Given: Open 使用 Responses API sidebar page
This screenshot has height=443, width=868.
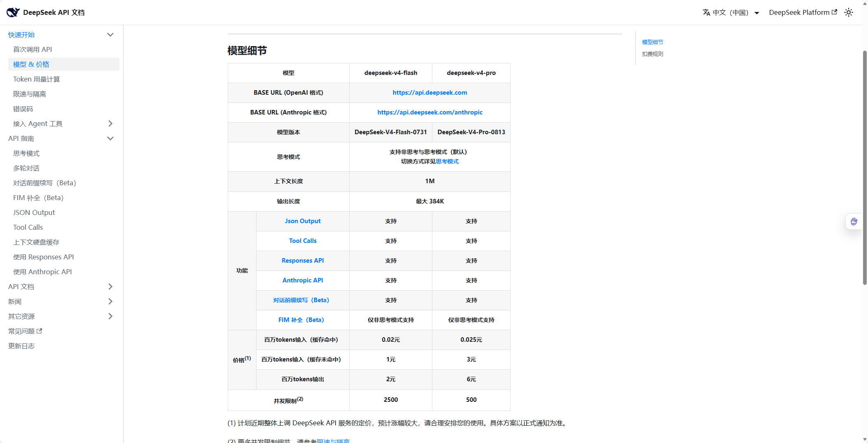Looking at the screenshot, I should [x=64, y=257].
